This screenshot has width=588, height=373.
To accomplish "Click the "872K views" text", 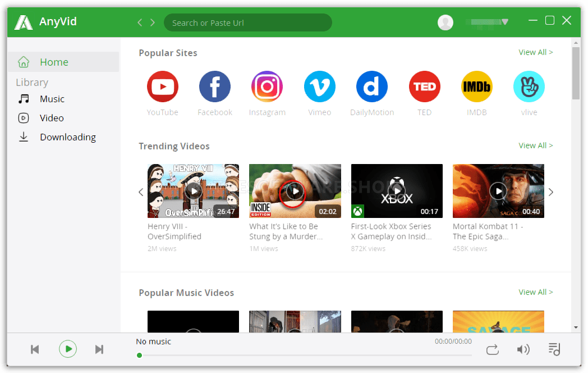I will (x=368, y=249).
